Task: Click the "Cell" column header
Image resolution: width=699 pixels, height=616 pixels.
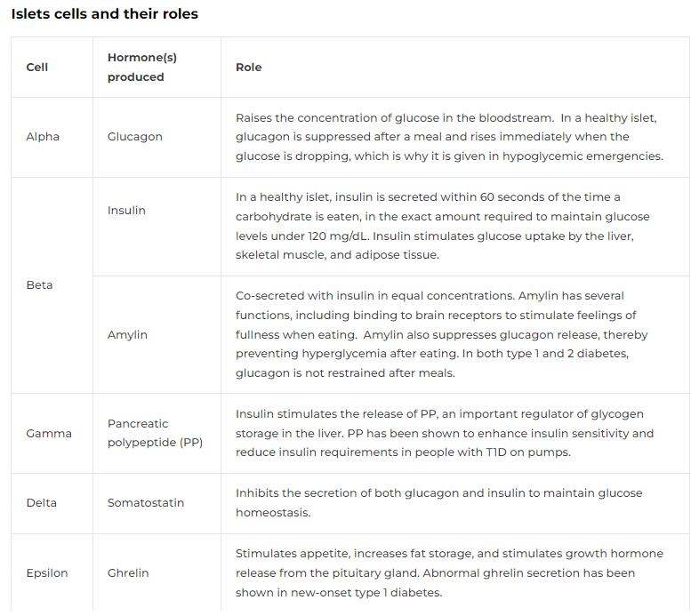Action: pos(37,68)
